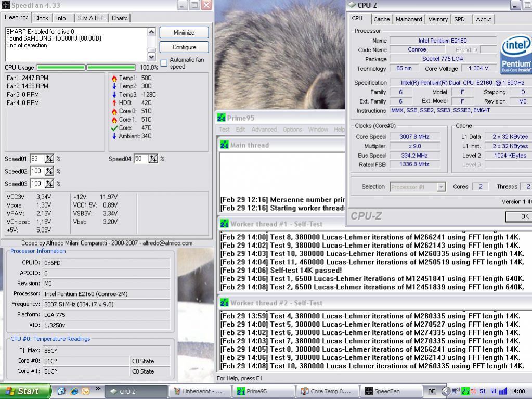
Task: Click the Main thread window icon
Action: [224, 145]
